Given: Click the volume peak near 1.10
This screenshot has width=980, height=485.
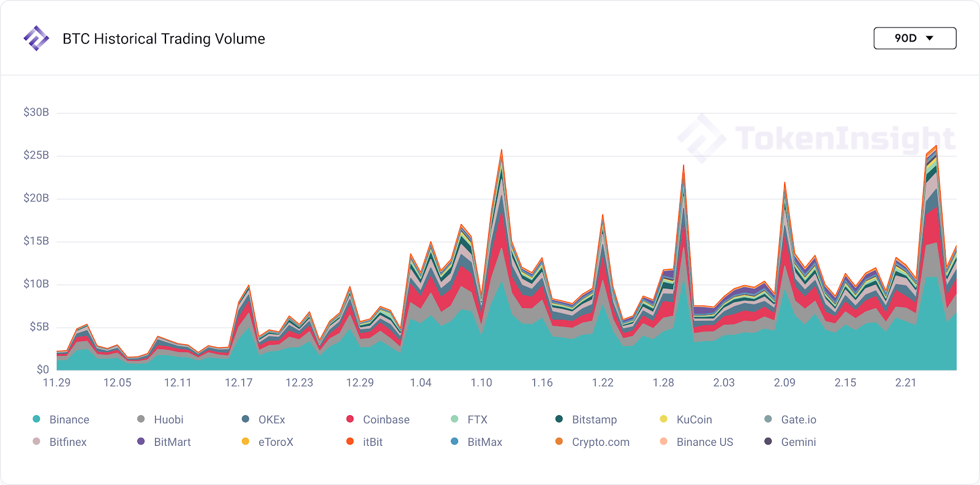Looking at the screenshot, I should tap(502, 151).
